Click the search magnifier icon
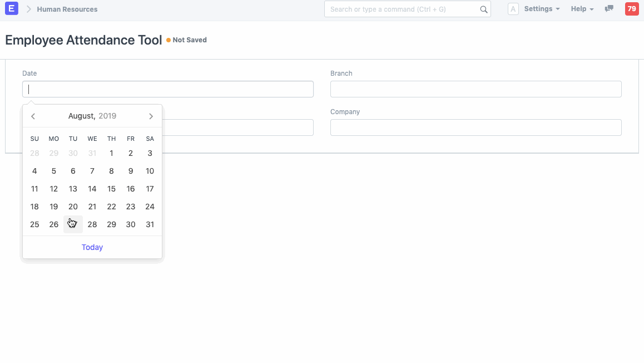This screenshot has height=363, width=644. [x=484, y=9]
